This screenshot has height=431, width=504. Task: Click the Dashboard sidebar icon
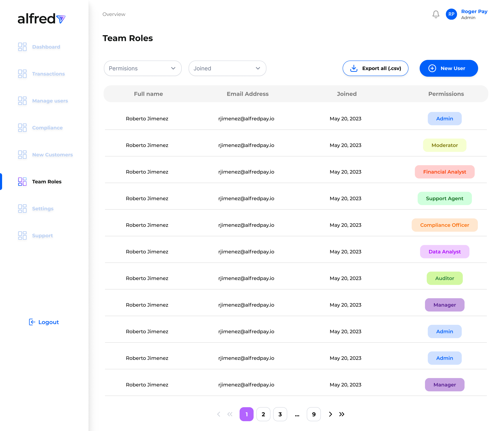[22, 47]
